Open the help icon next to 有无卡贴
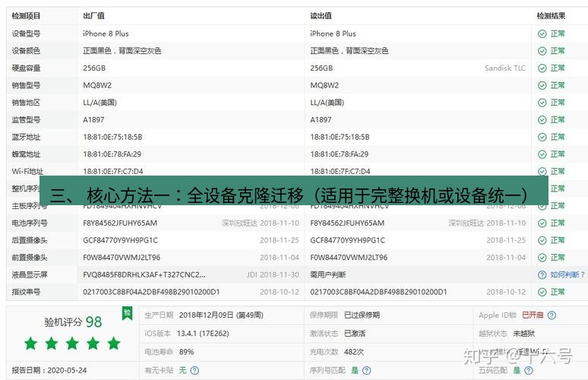Viewport: 588px width, 380px height. pos(194,371)
